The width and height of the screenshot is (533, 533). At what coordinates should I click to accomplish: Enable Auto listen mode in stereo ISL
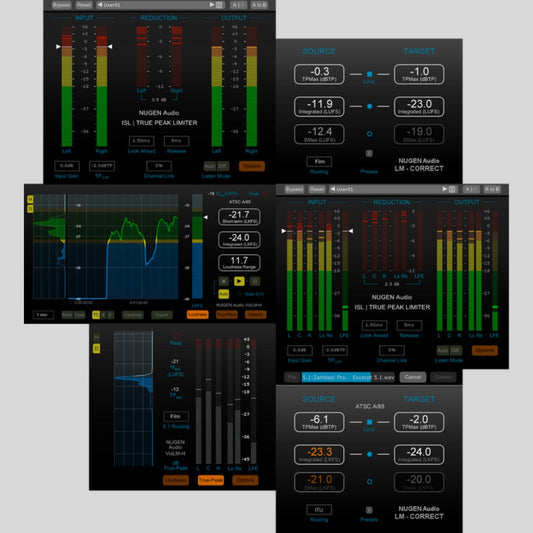[x=210, y=166]
